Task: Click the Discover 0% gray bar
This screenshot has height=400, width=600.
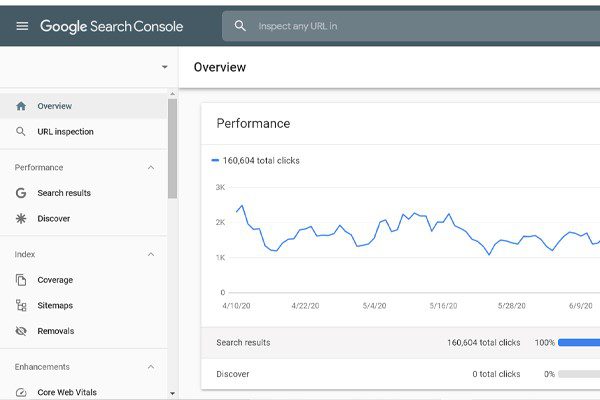Action: click(x=579, y=374)
